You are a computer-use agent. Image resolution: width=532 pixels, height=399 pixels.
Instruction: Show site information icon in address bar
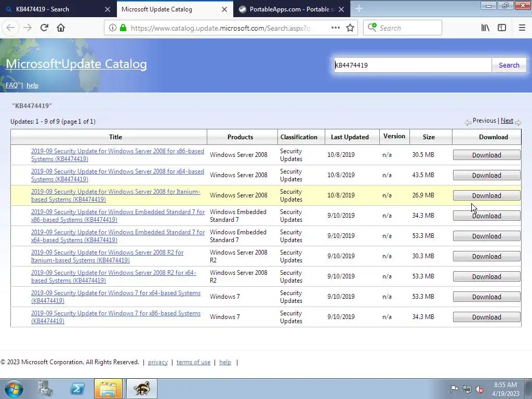[x=113, y=28]
